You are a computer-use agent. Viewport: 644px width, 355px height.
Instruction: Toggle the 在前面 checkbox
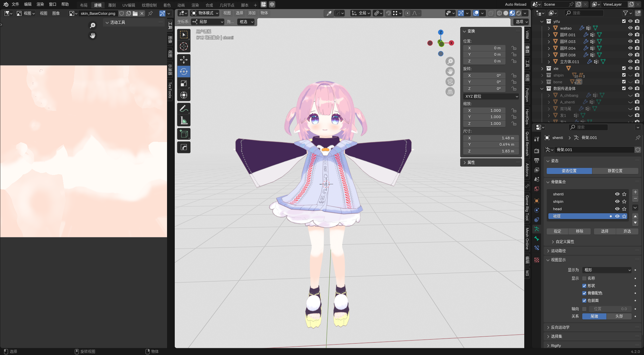tap(584, 301)
